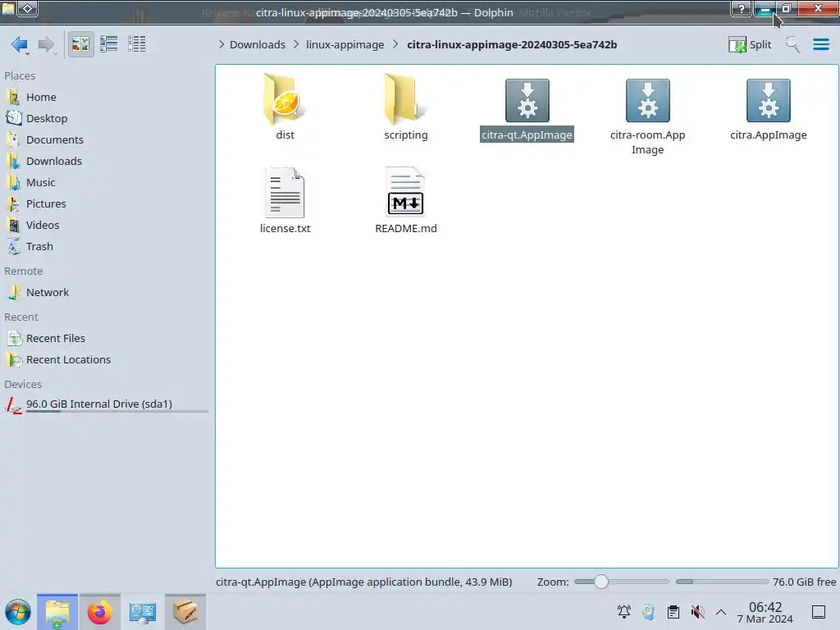Viewport: 840px width, 630px height.
Task: Adjust the Zoom slider handle
Action: (601, 582)
